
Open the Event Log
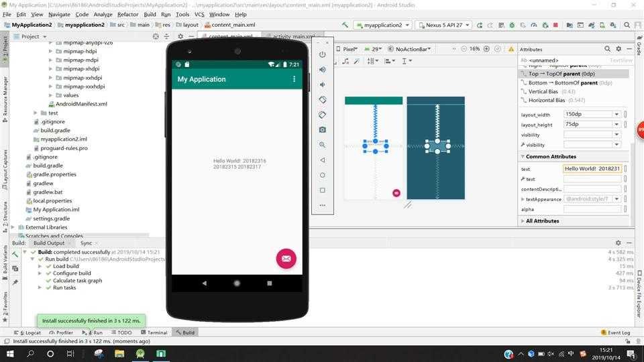[x=615, y=333]
